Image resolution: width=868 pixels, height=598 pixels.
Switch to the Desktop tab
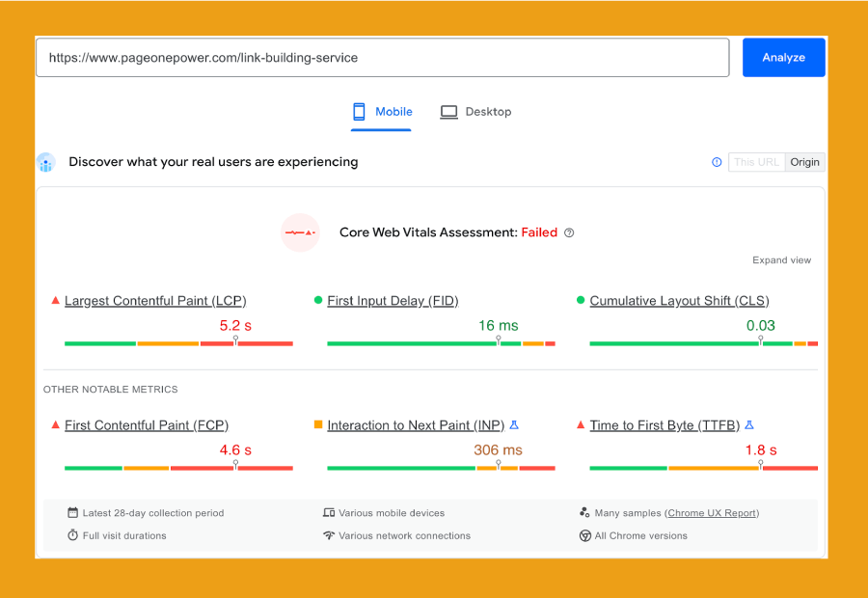pos(475,111)
